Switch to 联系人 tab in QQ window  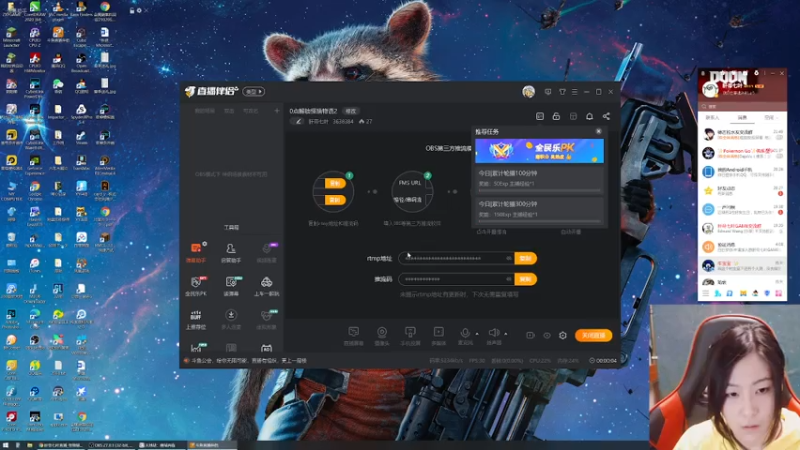click(712, 118)
